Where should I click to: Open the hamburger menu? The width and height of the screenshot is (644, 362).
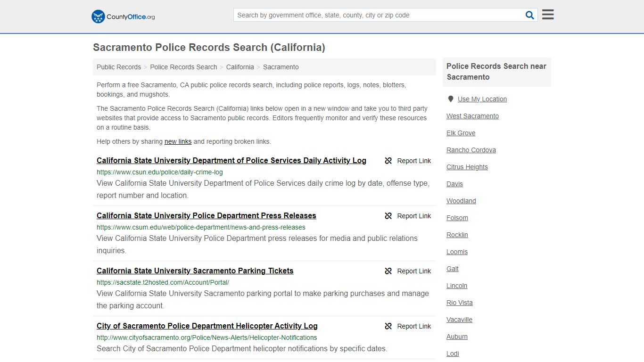pyautogui.click(x=548, y=15)
